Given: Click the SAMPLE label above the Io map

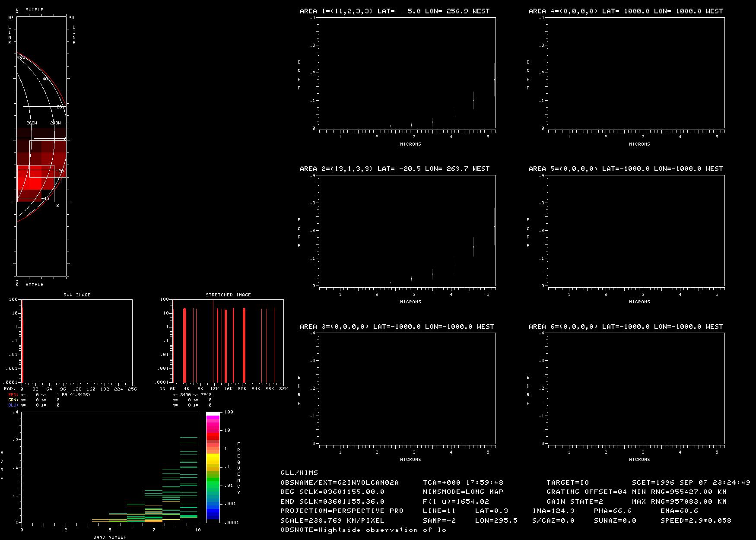Looking at the screenshot, I should pos(35,10).
